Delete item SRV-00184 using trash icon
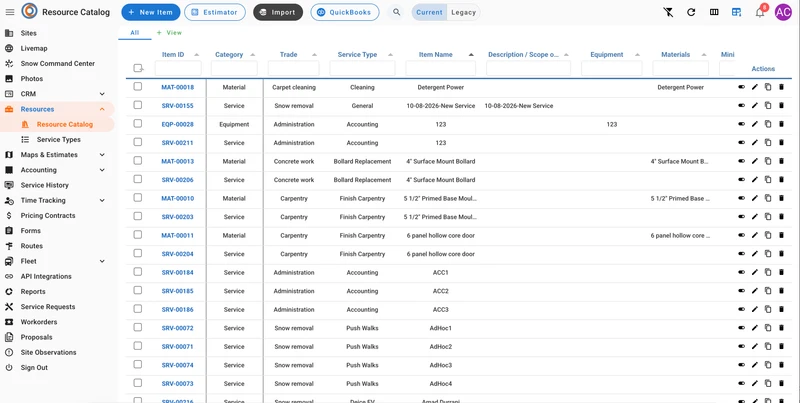 [781, 272]
